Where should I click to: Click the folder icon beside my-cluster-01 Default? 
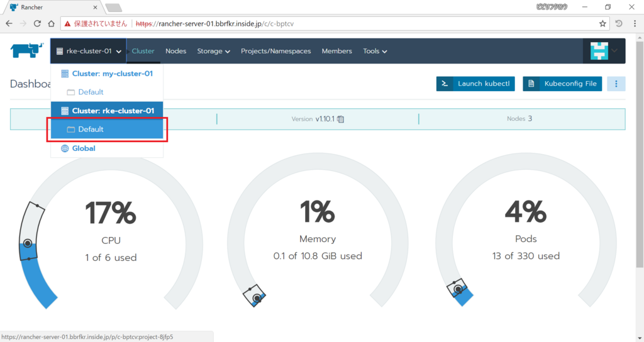click(x=70, y=92)
